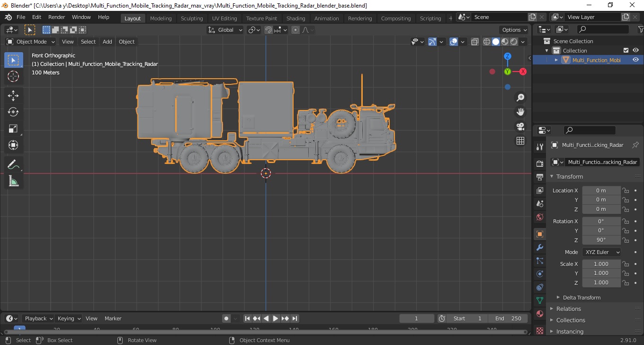The image size is (644, 345).
Task: Open the Render menu
Action: coord(57,17)
